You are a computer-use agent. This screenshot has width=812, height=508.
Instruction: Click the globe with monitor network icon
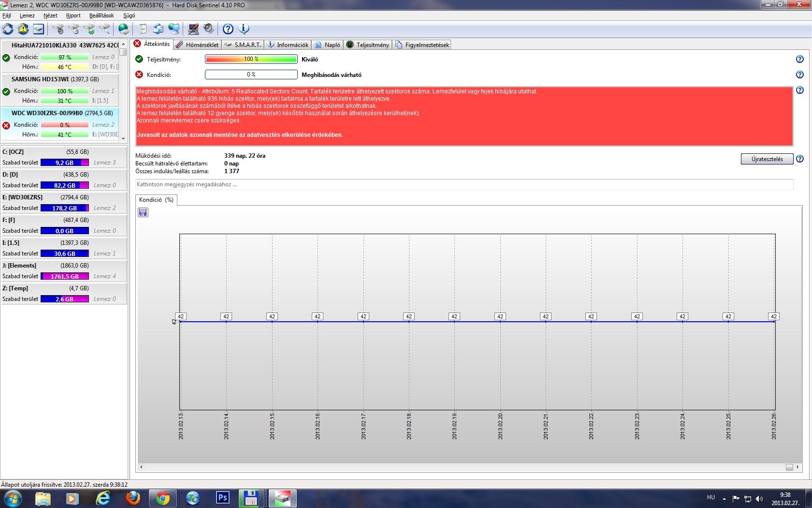pos(174,29)
